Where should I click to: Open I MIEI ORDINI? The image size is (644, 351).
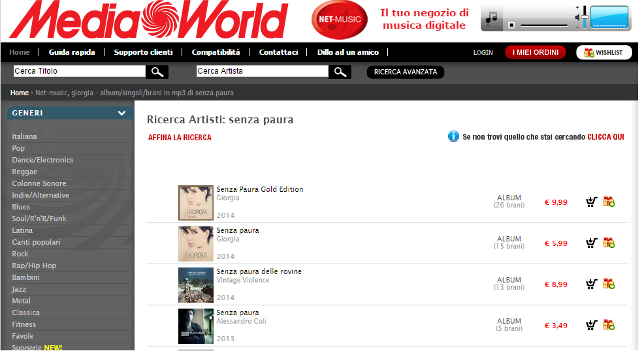pos(535,52)
